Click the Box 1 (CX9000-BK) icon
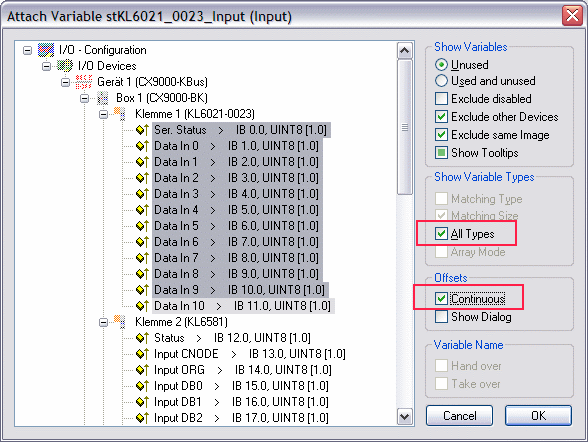The image size is (588, 442). [x=102, y=98]
